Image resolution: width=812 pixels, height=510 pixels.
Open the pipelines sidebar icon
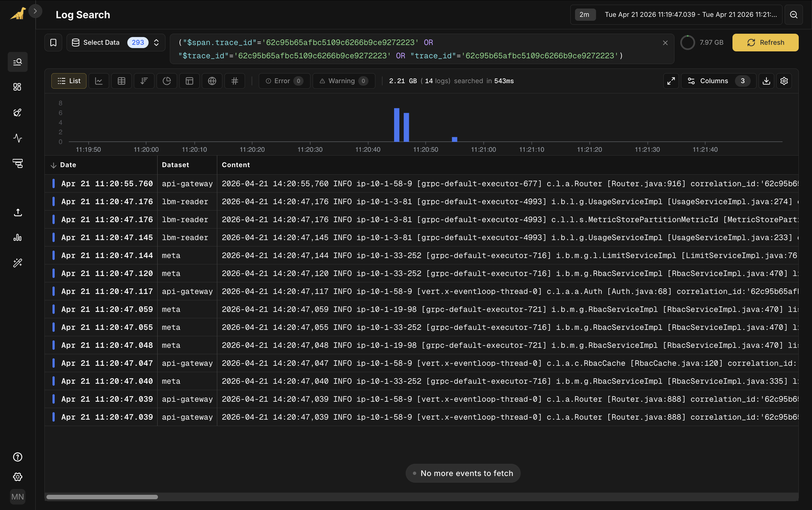17,163
